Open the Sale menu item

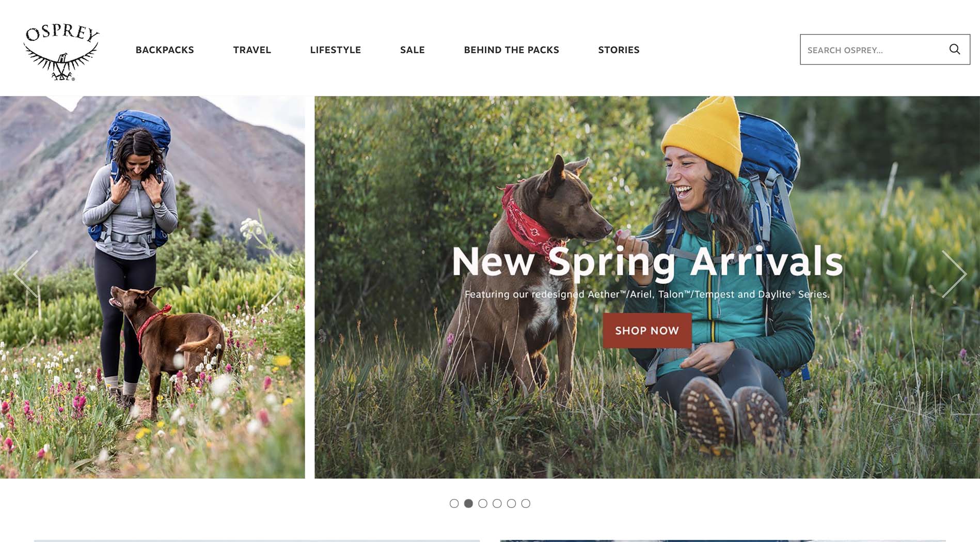(413, 50)
